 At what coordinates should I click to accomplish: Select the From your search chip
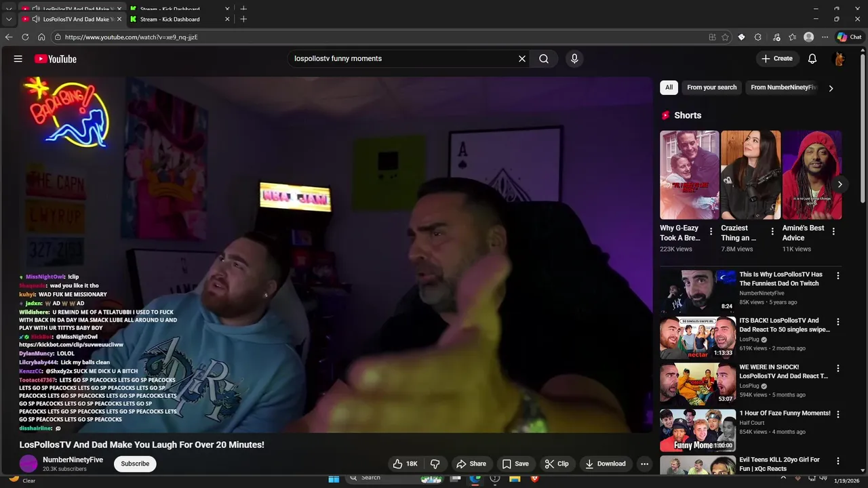pyautogui.click(x=711, y=87)
